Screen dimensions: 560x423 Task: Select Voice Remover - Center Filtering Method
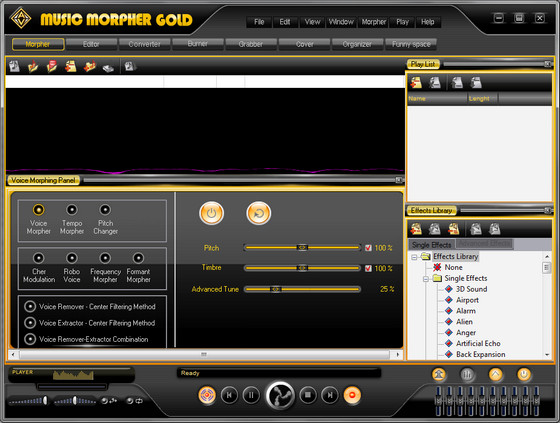pos(30,306)
